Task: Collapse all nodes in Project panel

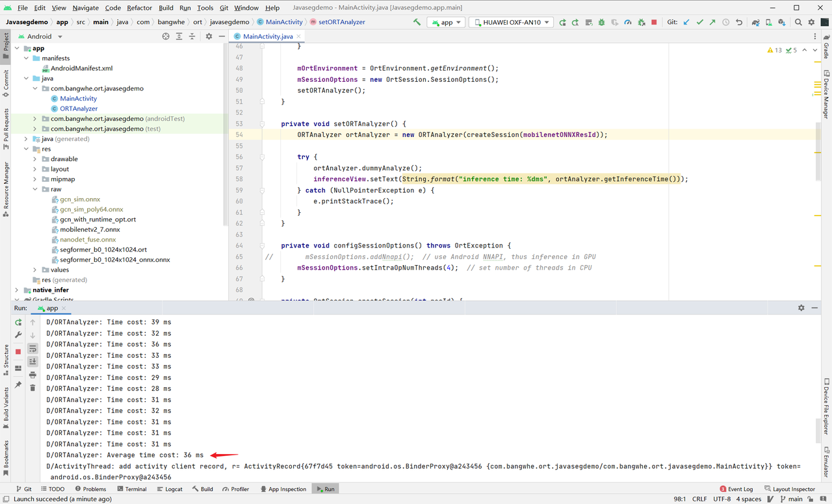Action: 192,36
